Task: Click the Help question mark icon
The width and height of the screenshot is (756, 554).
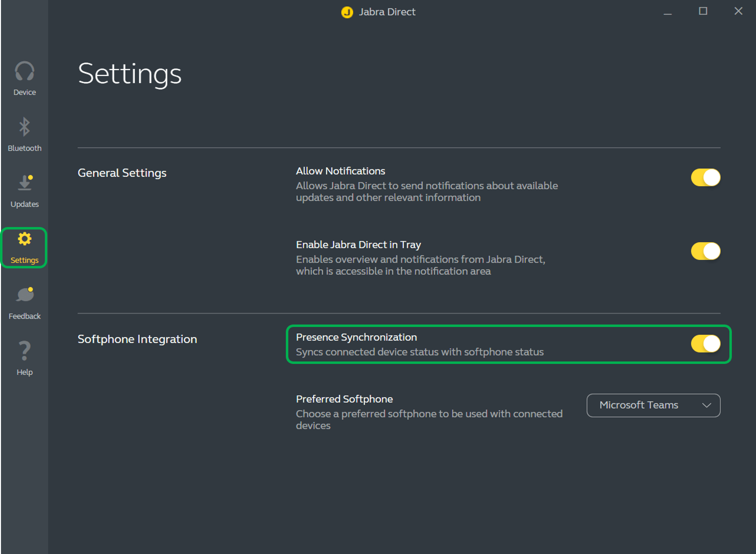Action: click(x=24, y=358)
